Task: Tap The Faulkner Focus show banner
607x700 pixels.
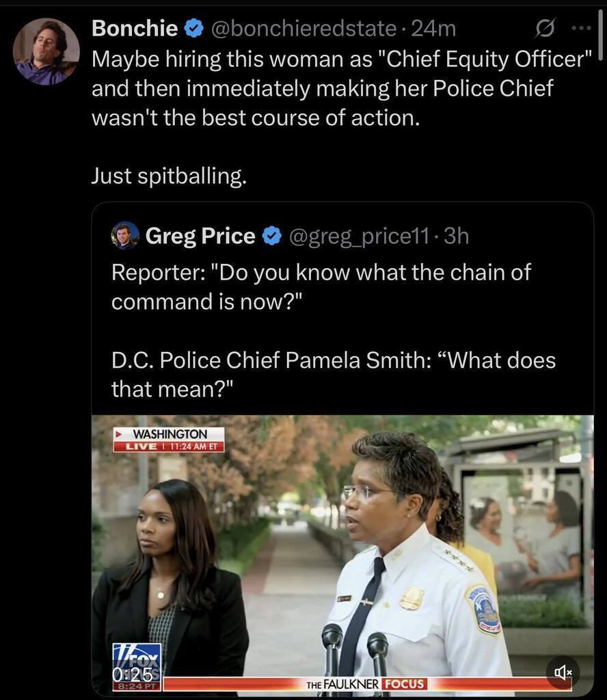Action: [366, 684]
